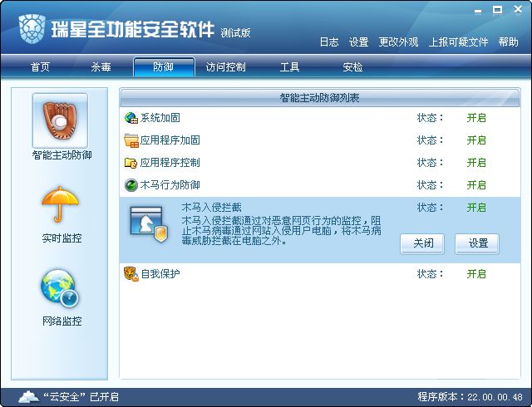Click the 木马入侵拦截 description paragraph
This screenshot has width=532, height=407.
click(x=281, y=231)
